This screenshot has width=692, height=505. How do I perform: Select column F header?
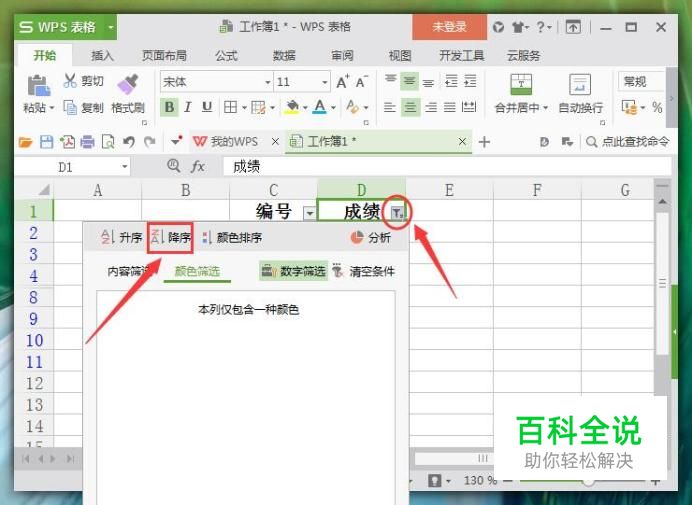tap(537, 190)
